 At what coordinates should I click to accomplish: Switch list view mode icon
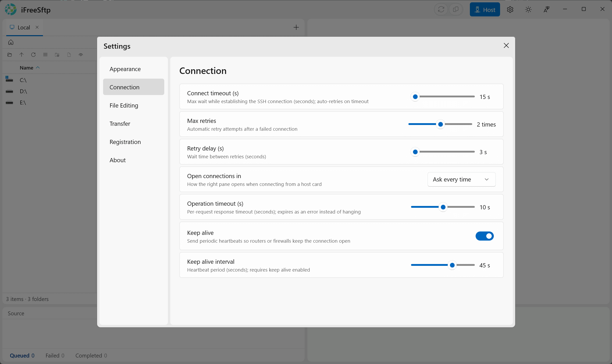[45, 55]
